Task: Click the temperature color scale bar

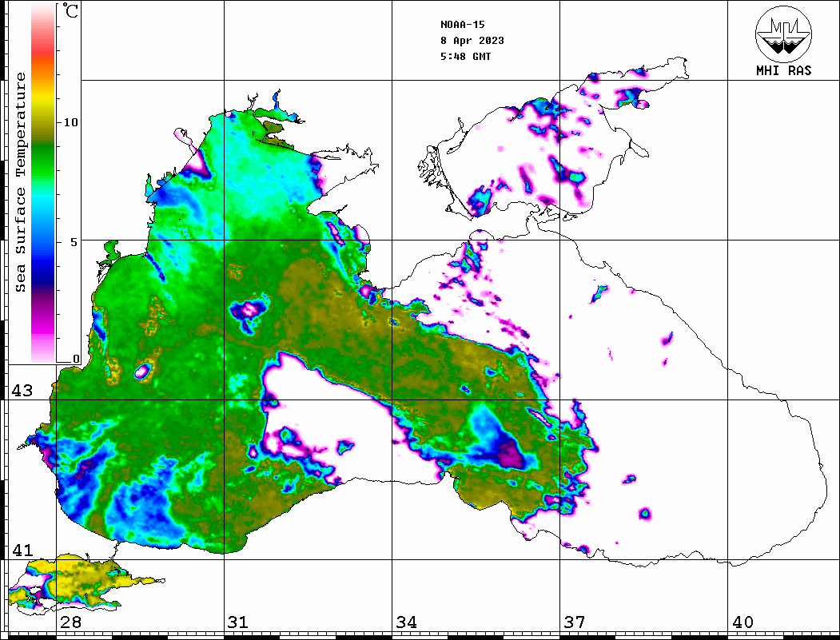Action: 43,183
